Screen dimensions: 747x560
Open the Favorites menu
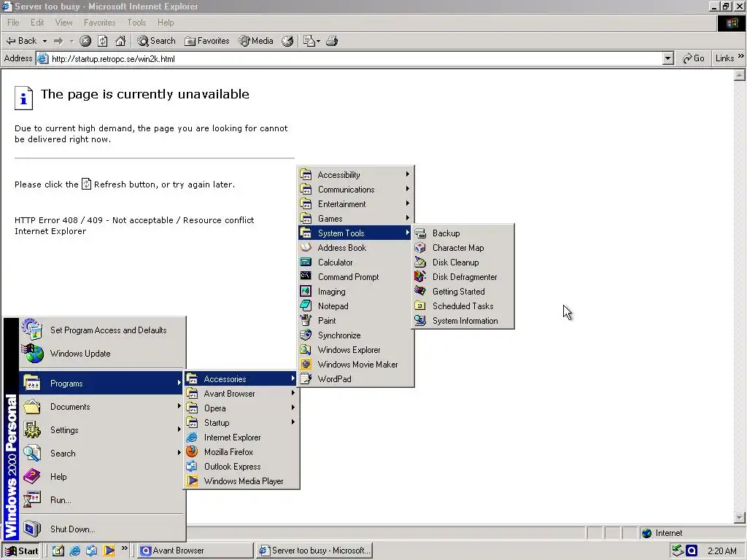click(99, 23)
